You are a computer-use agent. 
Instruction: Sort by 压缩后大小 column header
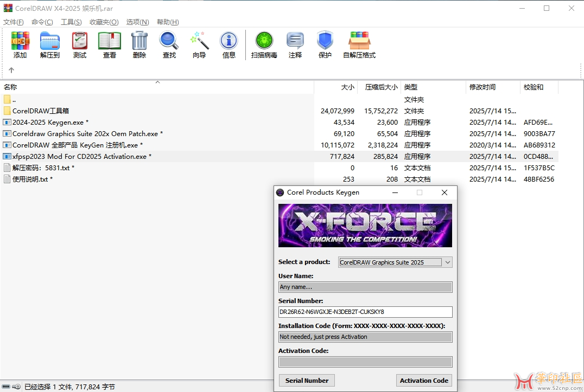coord(379,87)
